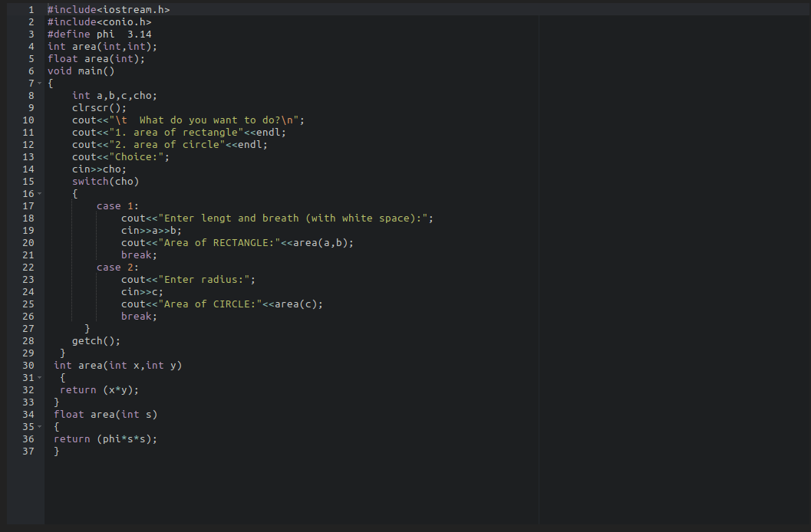Click the 'int area(int x,int y)' definition
This screenshot has height=532, width=811.
[x=118, y=366]
